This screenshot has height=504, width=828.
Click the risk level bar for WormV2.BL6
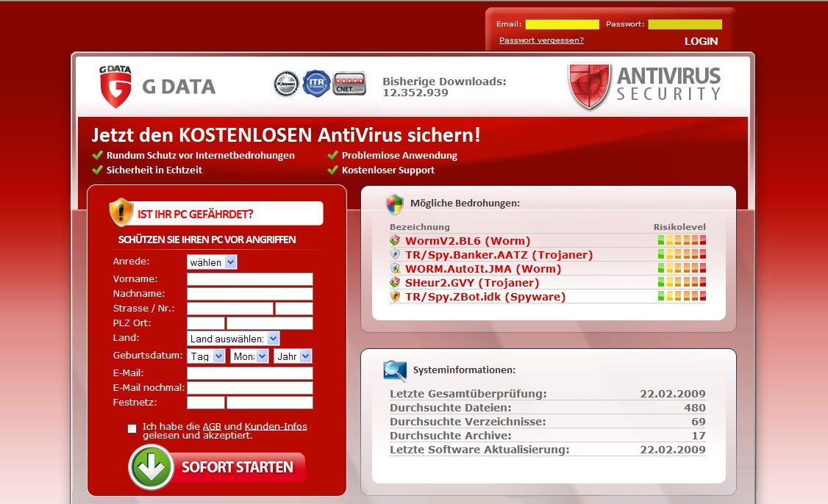[682, 241]
